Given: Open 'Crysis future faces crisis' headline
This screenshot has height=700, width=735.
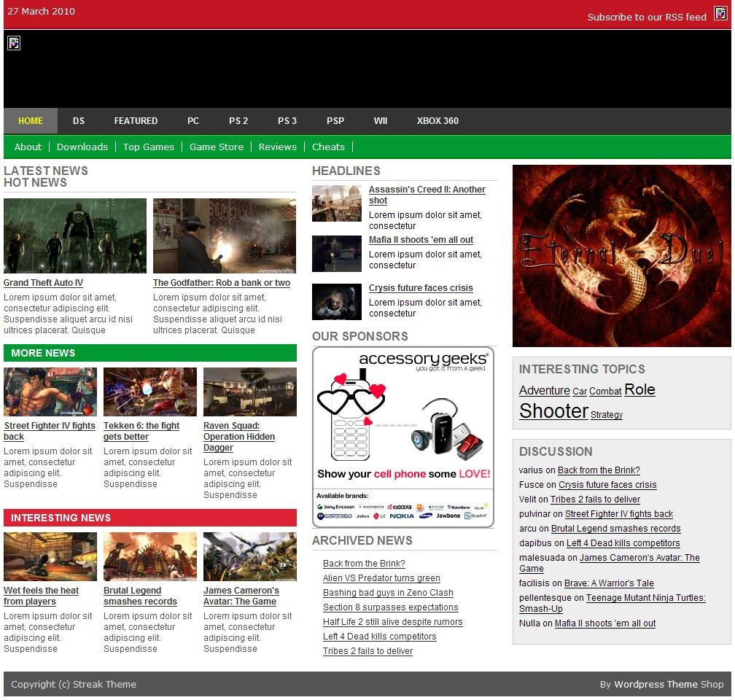Looking at the screenshot, I should tap(421, 288).
